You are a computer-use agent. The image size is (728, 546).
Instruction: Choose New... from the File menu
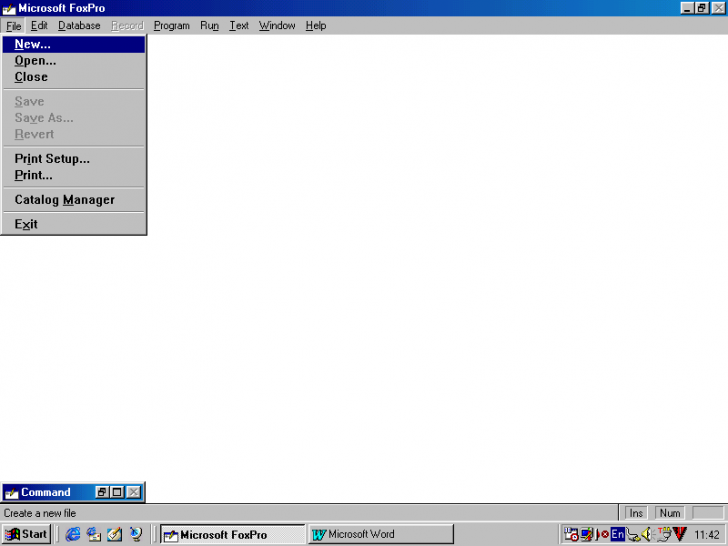pos(33,44)
